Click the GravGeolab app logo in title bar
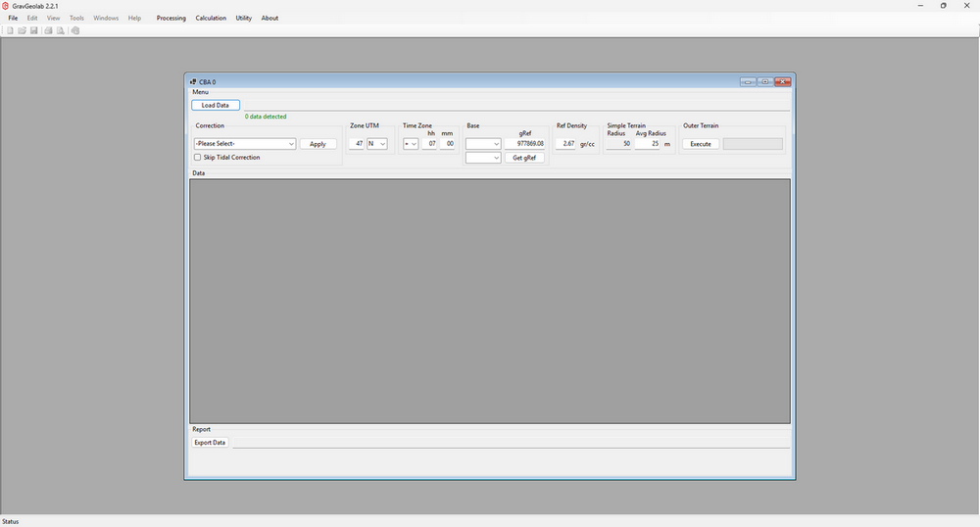The height and width of the screenshot is (527, 980). coord(5,6)
